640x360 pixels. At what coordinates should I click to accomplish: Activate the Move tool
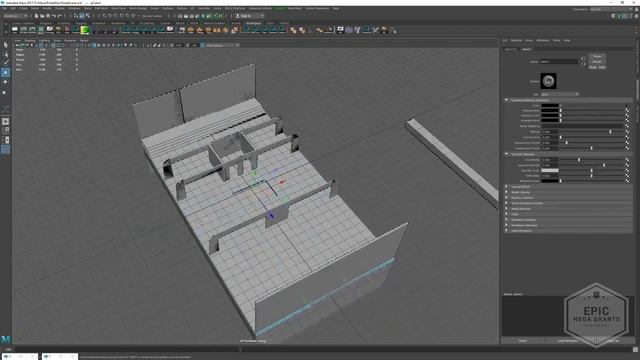5,73
